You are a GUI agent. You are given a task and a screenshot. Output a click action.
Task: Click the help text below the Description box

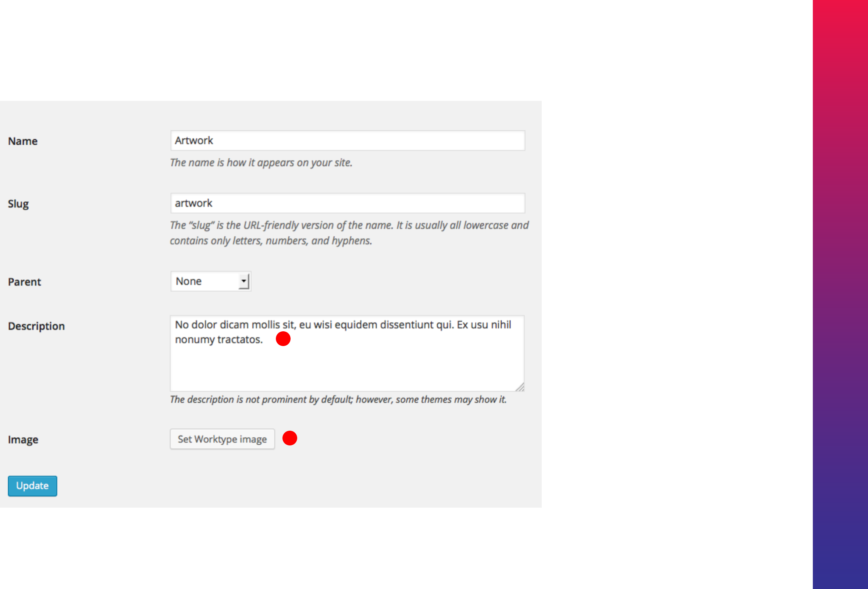click(x=338, y=399)
